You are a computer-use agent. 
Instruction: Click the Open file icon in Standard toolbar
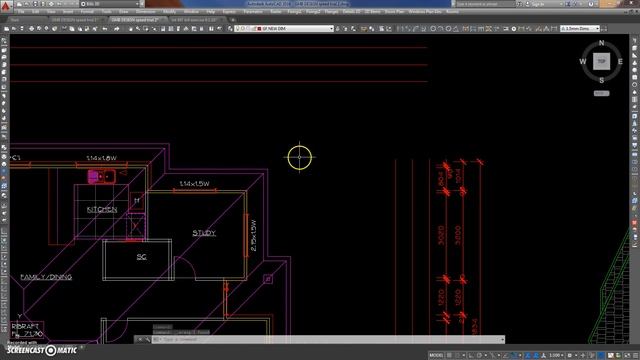pyautogui.click(x=14, y=29)
